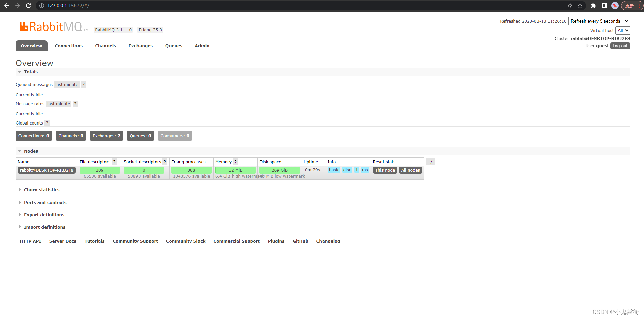Click the site info icon in address bar
Screen dimensions: 644x318
pyautogui.click(x=42, y=6)
